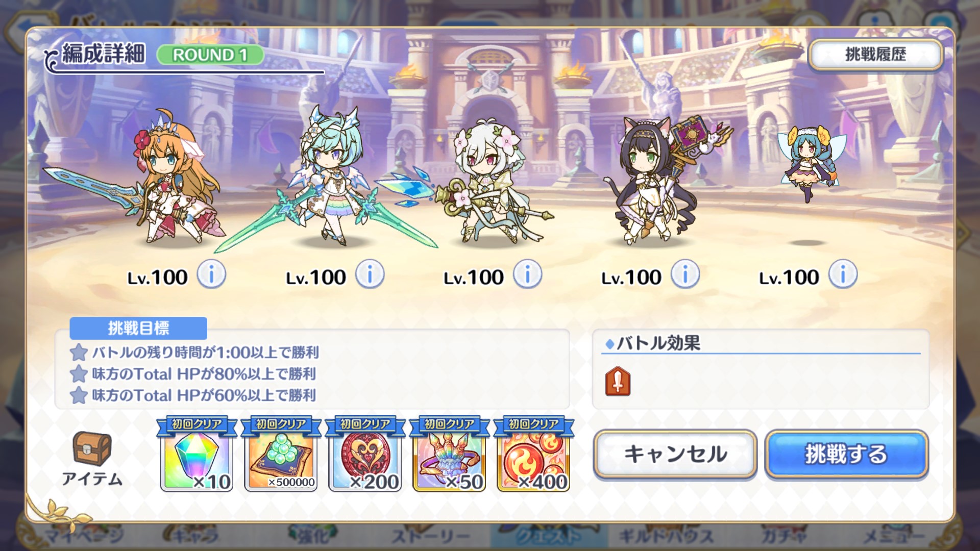The width and height of the screenshot is (980, 551).
Task: Select the fire orb ×400 reward
Action: click(x=533, y=455)
